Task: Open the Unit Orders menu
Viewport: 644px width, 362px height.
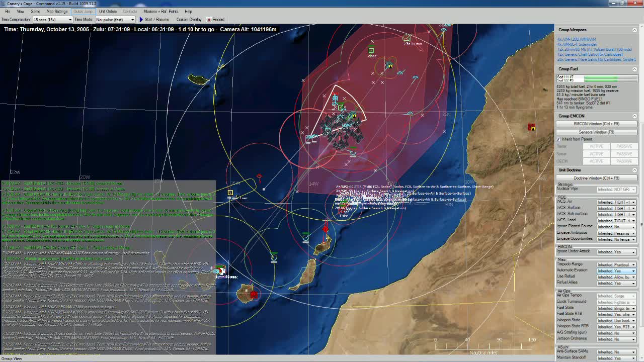Action: coord(108,11)
